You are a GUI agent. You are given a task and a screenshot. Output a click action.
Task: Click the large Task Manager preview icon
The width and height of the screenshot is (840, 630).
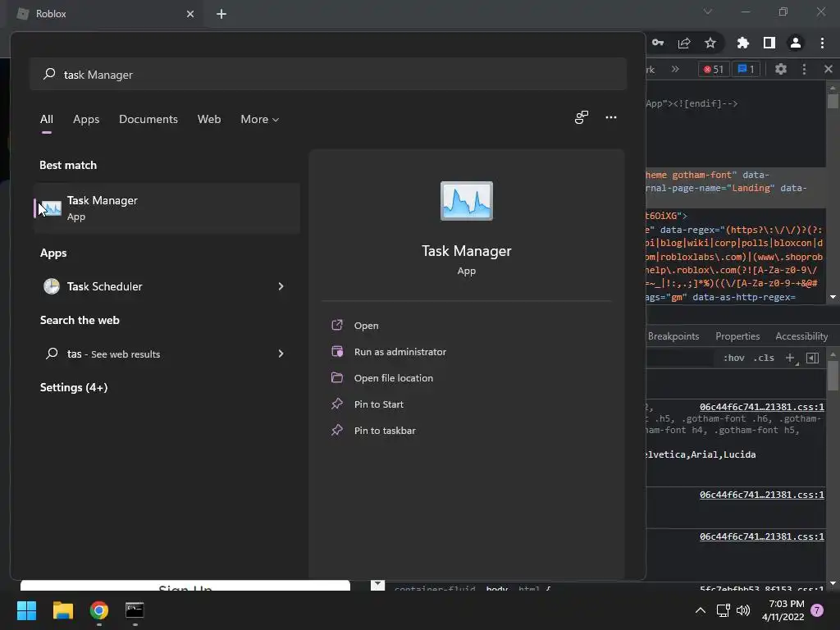[x=466, y=201]
